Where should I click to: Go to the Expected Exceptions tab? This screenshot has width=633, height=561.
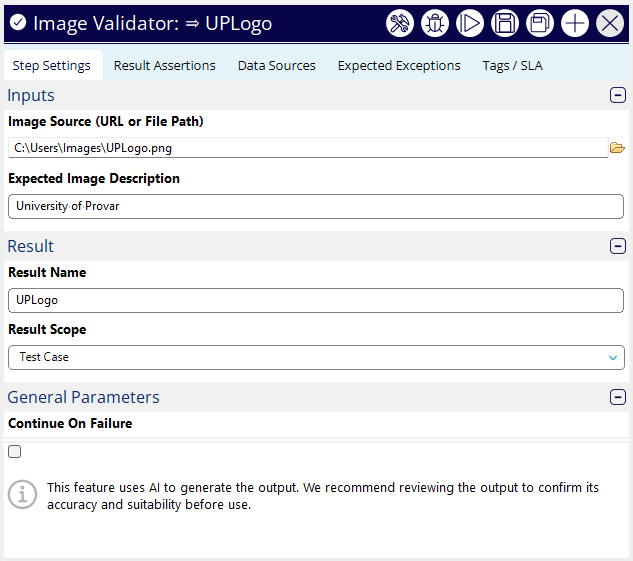pyautogui.click(x=399, y=66)
